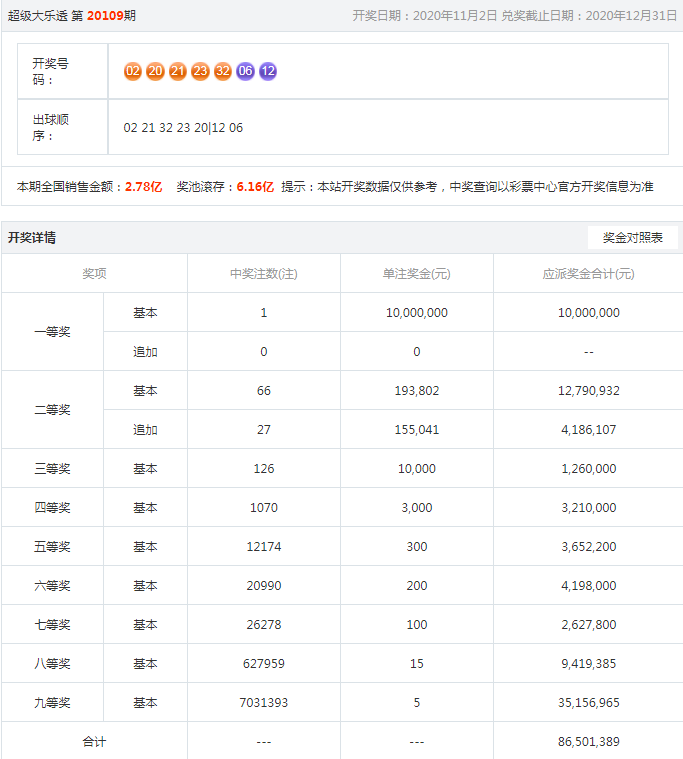Click the 追加 label in 二等奖 row
Viewport: 683px width, 759px height.
tap(145, 430)
